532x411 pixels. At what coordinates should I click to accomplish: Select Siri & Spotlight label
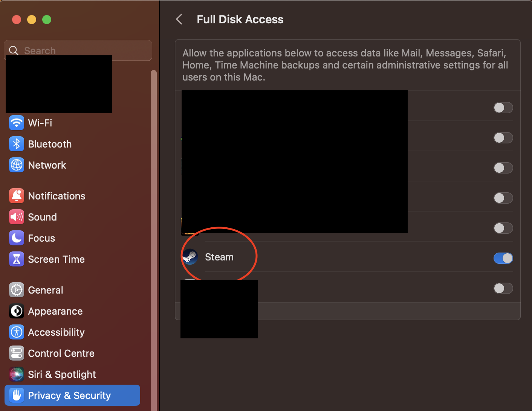click(x=62, y=374)
